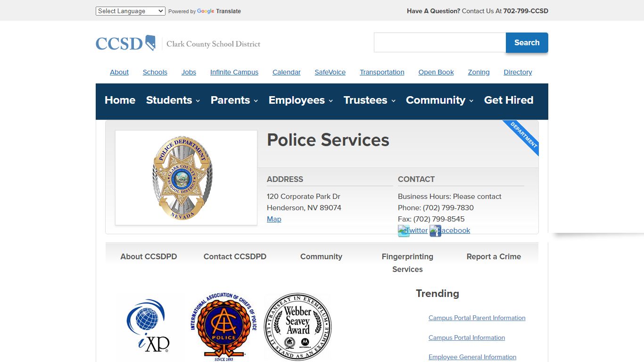Open Campus Portal Parent Information link
Viewport: 644px width, 362px height.
[477, 318]
